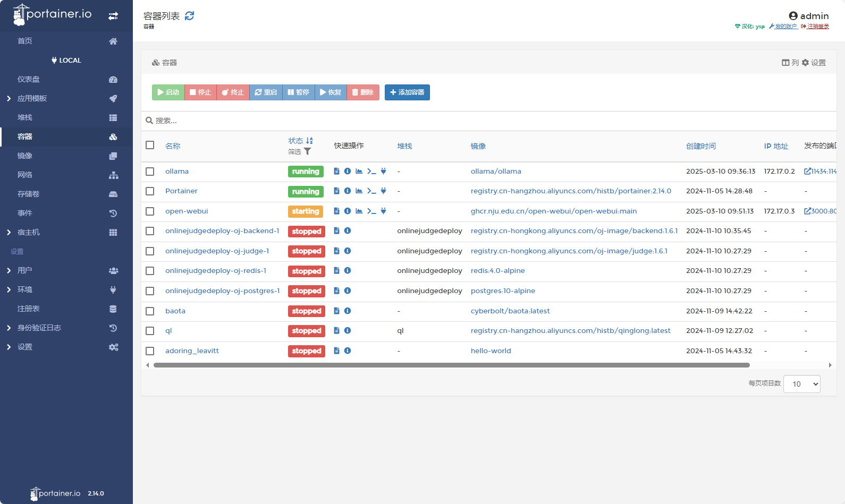
Task: Click the status filter funnel icon
Action: click(x=307, y=151)
